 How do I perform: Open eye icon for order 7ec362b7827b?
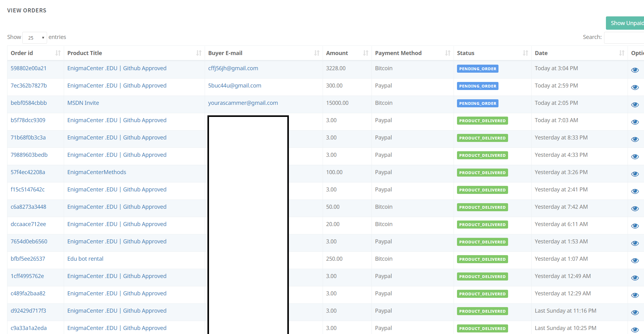(x=635, y=88)
